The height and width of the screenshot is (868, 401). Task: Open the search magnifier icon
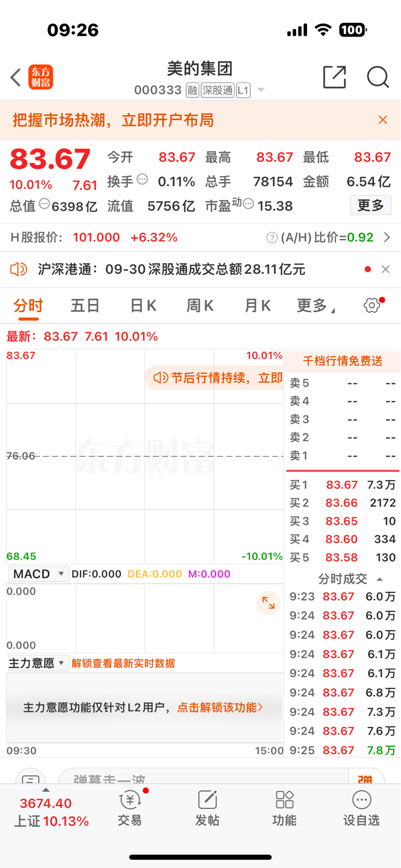tap(378, 77)
